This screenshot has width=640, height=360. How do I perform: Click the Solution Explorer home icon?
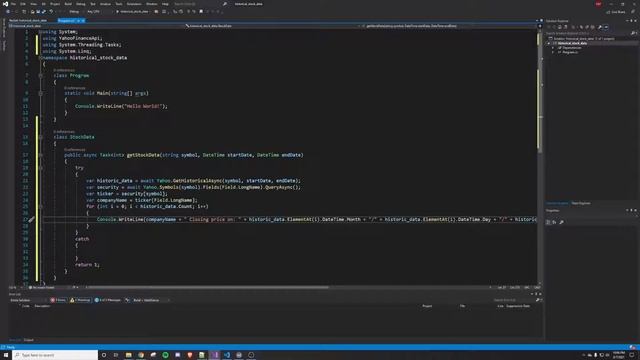(560, 27)
